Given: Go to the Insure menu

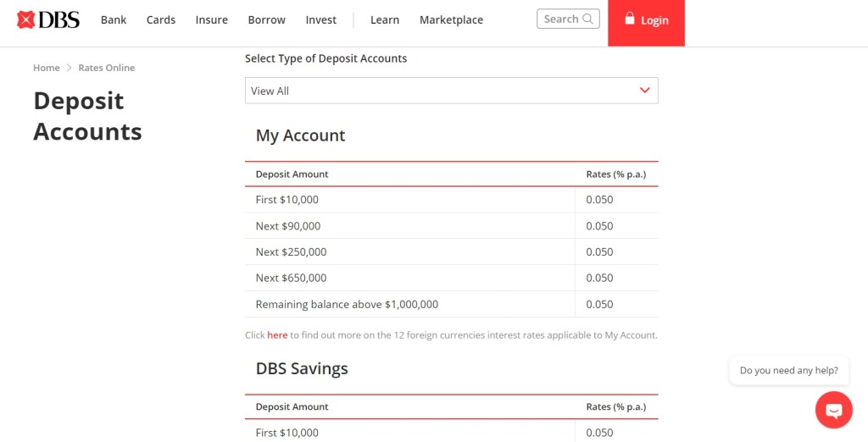Looking at the screenshot, I should click(x=211, y=19).
